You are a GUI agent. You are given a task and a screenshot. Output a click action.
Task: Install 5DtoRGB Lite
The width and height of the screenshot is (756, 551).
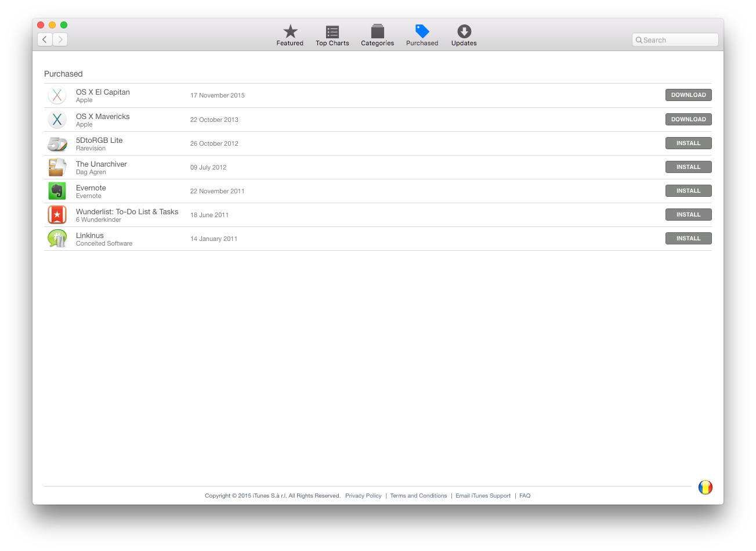[x=688, y=143]
